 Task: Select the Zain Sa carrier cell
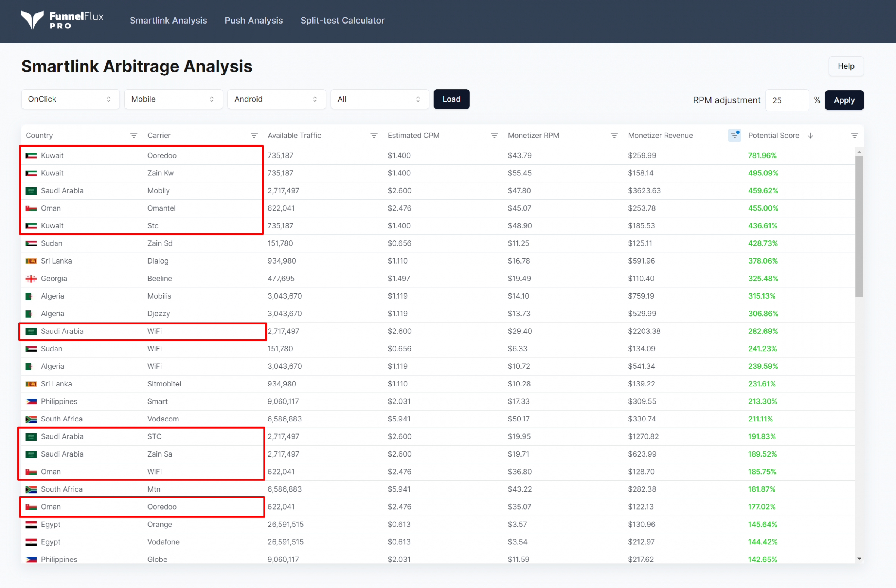(160, 454)
